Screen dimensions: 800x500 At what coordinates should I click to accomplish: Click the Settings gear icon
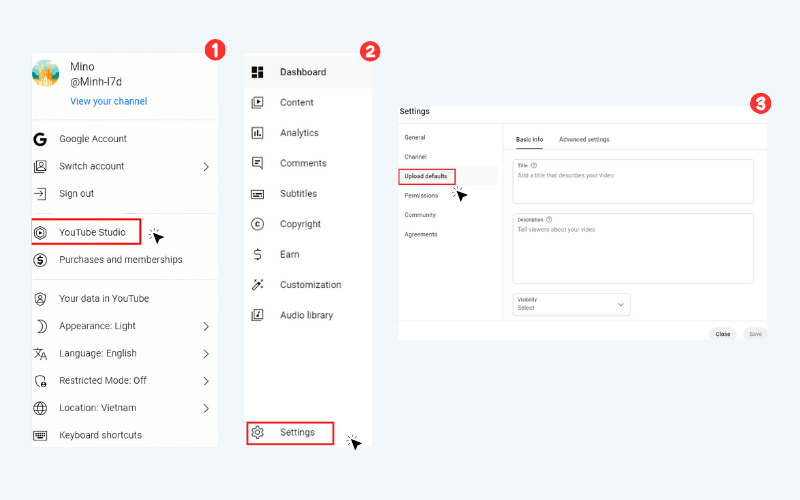coord(258,433)
